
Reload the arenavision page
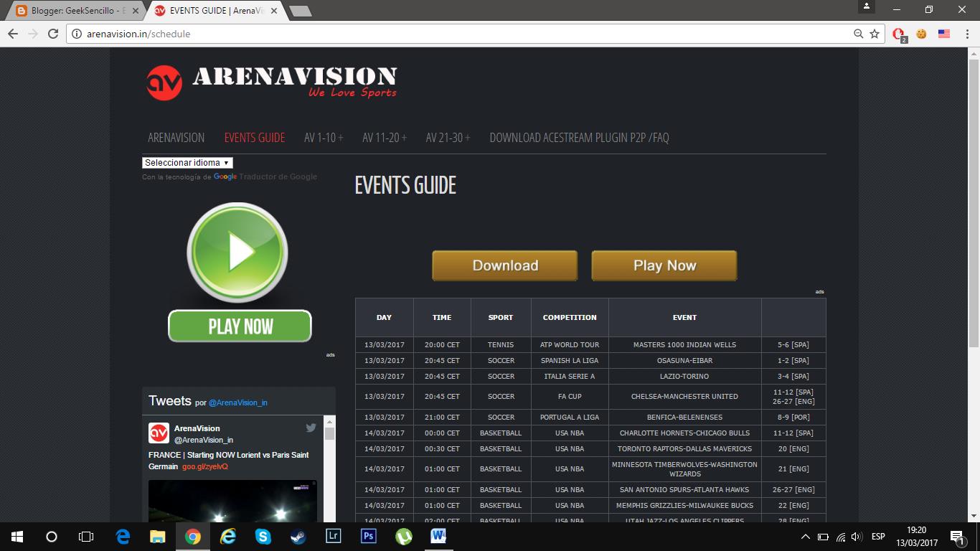coord(53,34)
